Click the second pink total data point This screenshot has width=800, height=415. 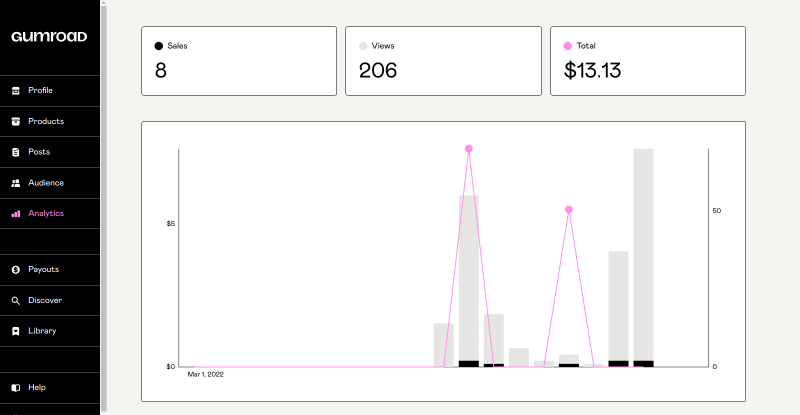click(x=569, y=210)
